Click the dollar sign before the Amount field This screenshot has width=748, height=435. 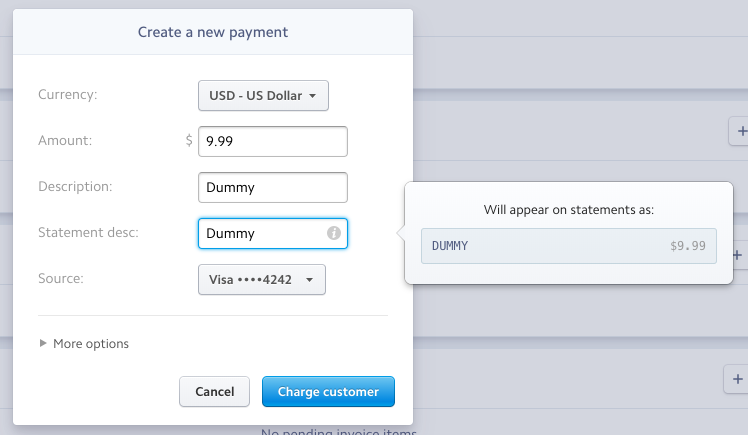(189, 140)
